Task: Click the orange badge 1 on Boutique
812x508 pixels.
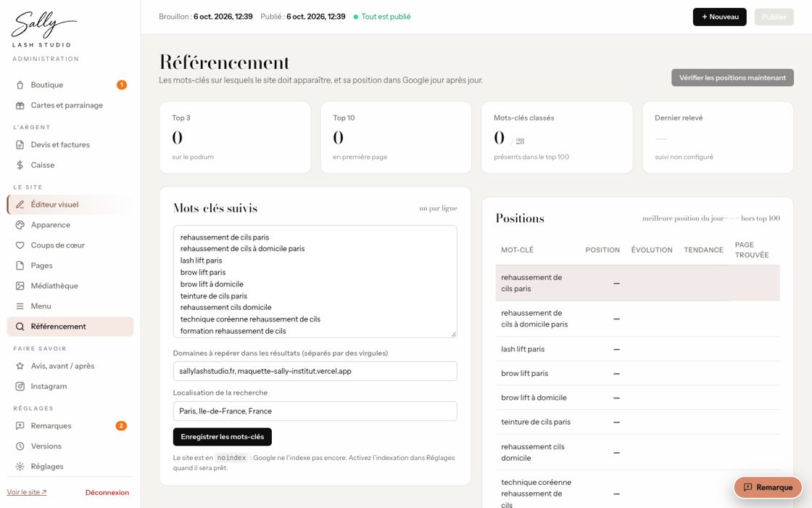Action: 122,85
